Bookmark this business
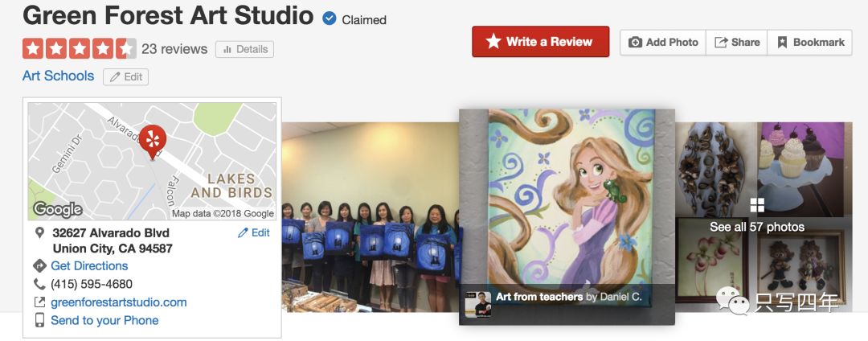This screenshot has height=341, width=868. pyautogui.click(x=810, y=42)
